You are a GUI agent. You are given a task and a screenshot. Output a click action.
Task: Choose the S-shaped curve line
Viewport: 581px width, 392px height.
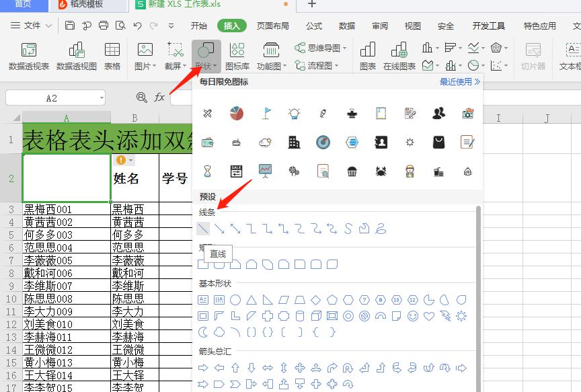coord(348,229)
